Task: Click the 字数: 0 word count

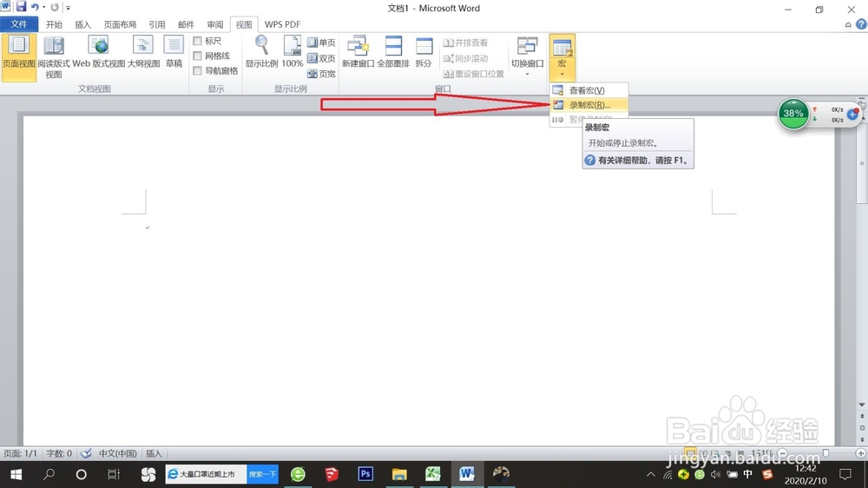Action: click(59, 453)
